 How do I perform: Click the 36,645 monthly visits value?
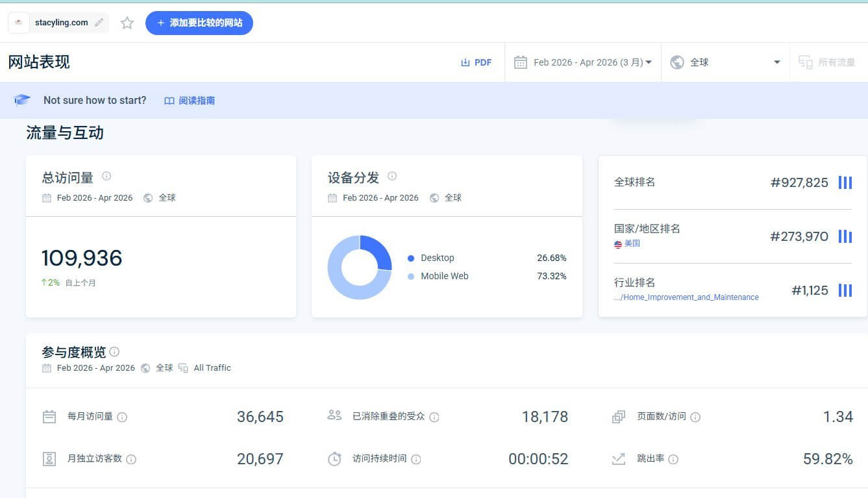260,417
